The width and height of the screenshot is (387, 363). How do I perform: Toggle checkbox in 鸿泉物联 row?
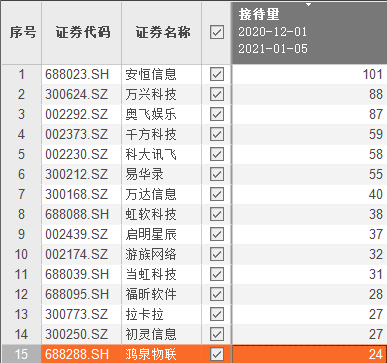tap(217, 354)
